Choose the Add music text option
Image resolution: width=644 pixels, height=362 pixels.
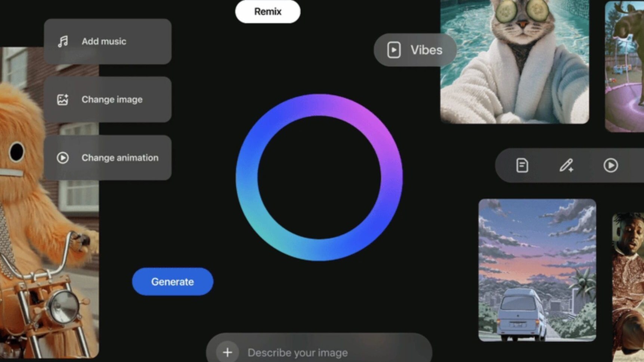point(104,41)
